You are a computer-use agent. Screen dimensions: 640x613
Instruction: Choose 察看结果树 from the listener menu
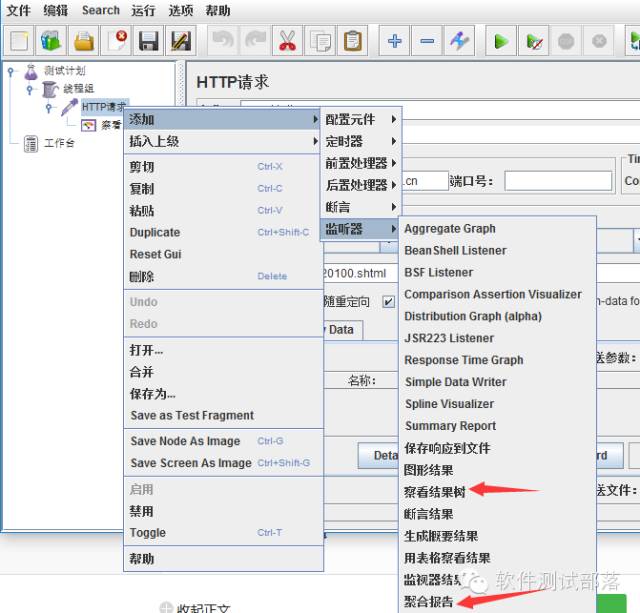click(x=434, y=492)
